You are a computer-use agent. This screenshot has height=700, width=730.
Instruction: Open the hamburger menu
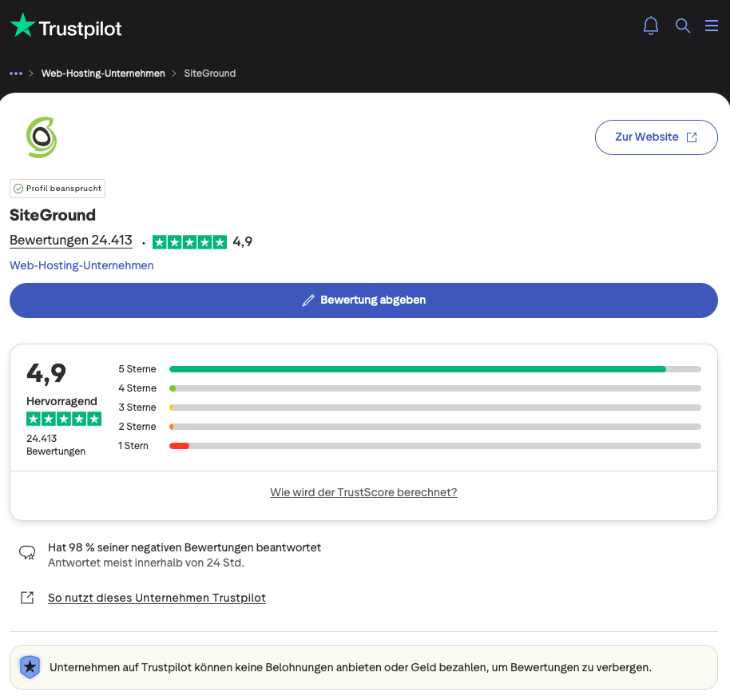[x=712, y=26]
